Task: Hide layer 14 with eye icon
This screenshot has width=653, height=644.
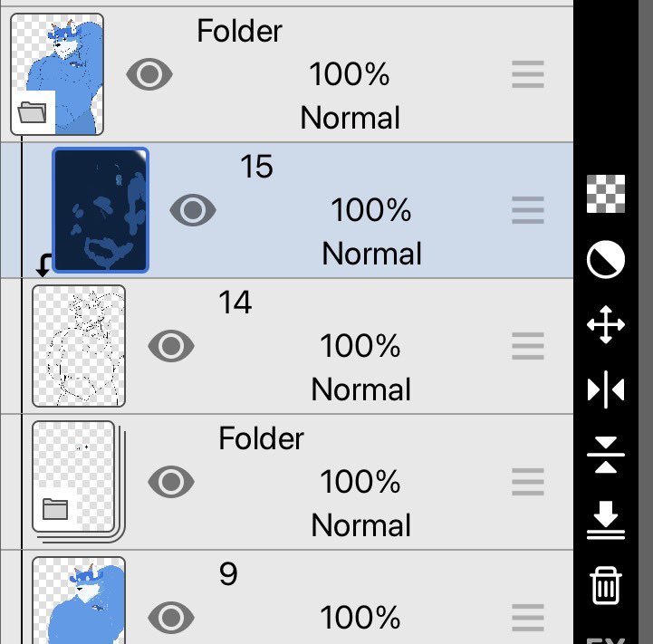Action: click(x=171, y=346)
